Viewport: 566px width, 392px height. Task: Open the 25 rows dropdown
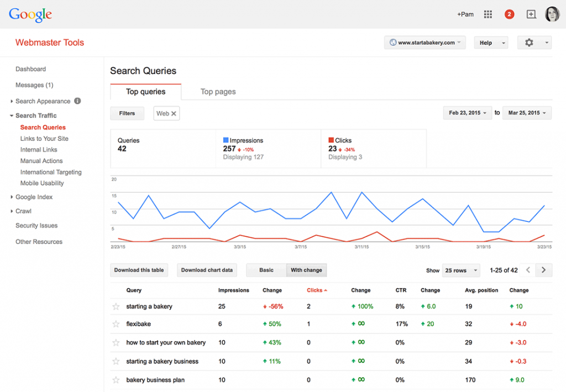[x=461, y=270]
